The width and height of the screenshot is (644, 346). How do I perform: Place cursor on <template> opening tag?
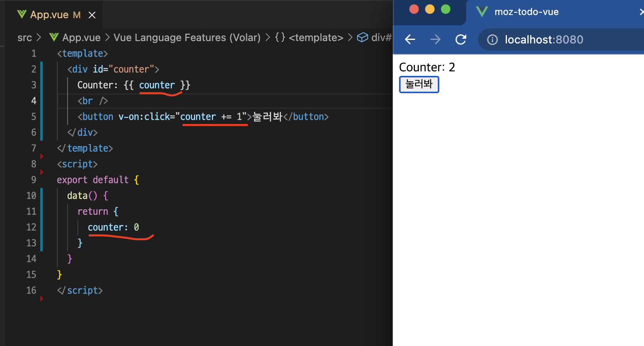[x=83, y=53]
